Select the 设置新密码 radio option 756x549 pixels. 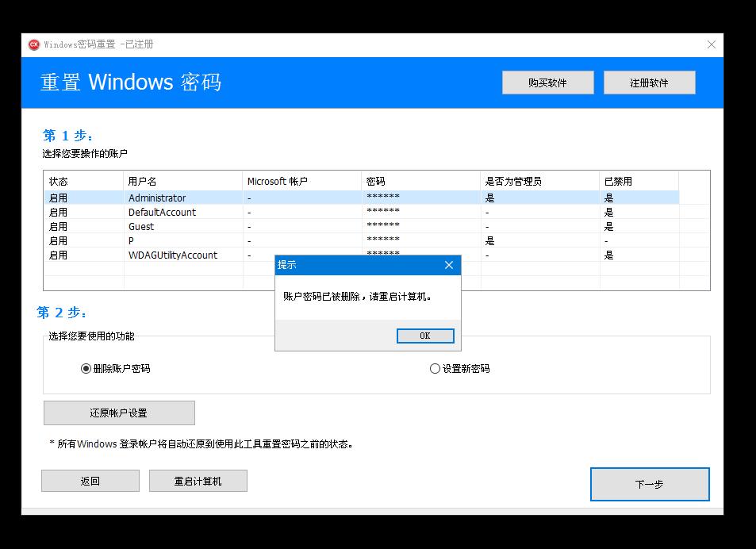459,368
